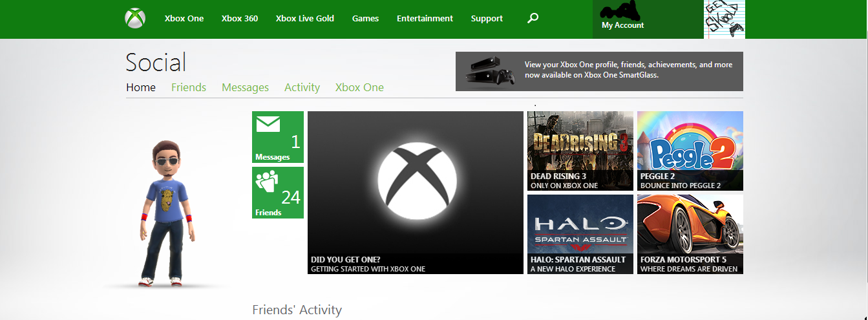868x320 pixels.
Task: Click the message count '1'
Action: click(x=295, y=142)
